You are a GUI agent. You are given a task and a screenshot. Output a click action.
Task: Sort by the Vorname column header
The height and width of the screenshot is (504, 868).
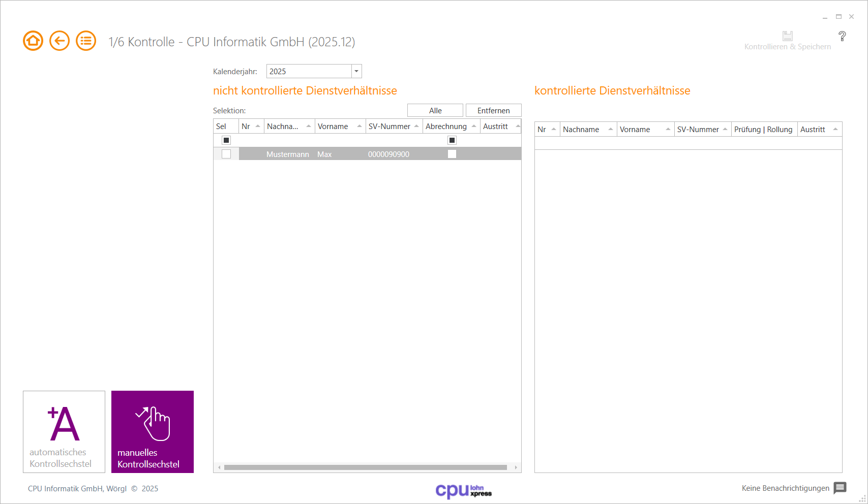click(x=333, y=126)
